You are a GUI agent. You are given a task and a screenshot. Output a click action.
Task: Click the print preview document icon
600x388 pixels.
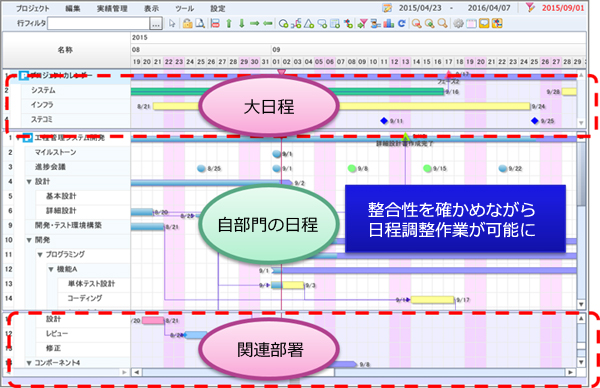click(200, 24)
